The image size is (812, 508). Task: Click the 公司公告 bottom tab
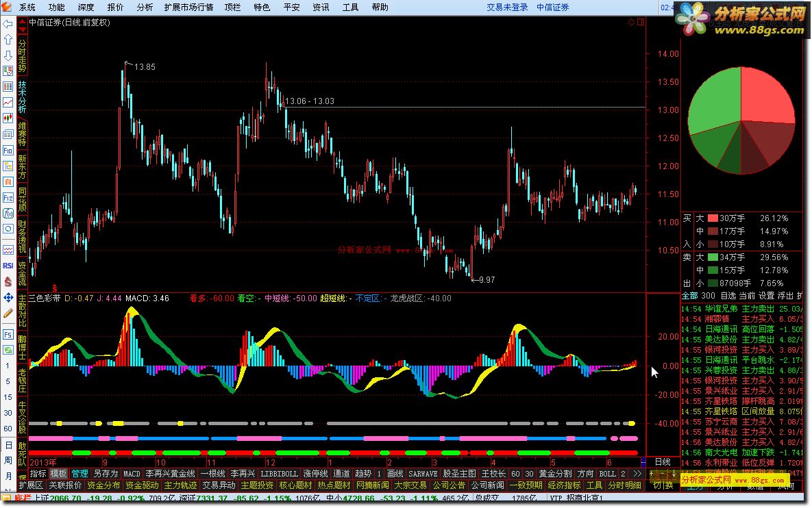tap(449, 485)
